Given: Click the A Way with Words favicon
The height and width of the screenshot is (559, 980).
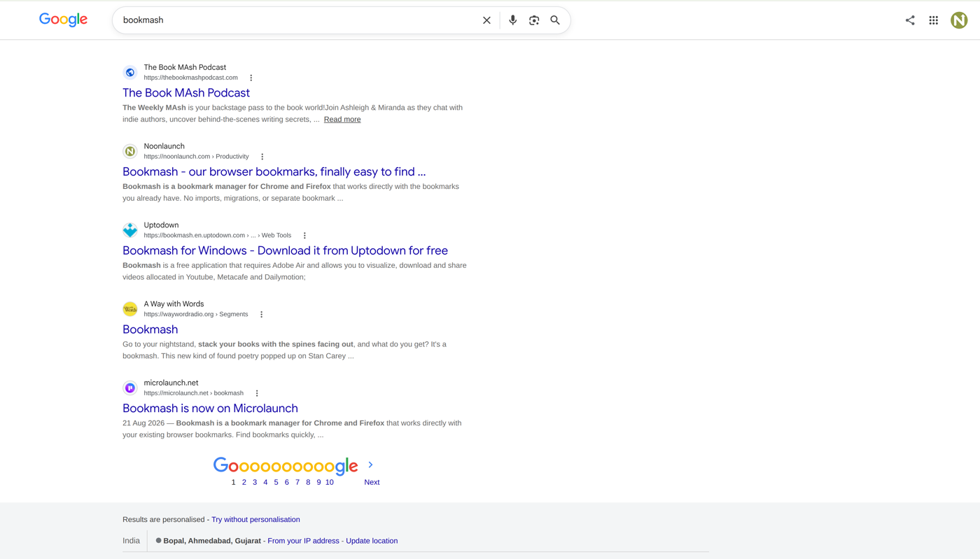Looking at the screenshot, I should pos(130,309).
